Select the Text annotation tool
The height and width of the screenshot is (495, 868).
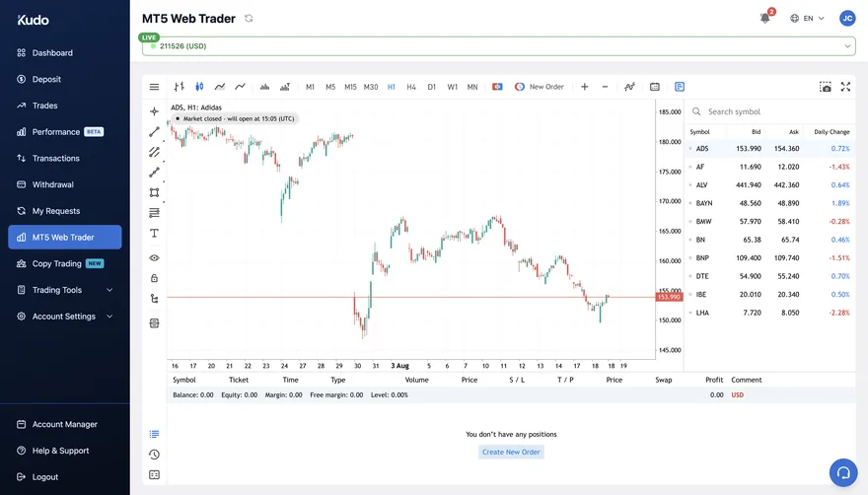pos(155,233)
